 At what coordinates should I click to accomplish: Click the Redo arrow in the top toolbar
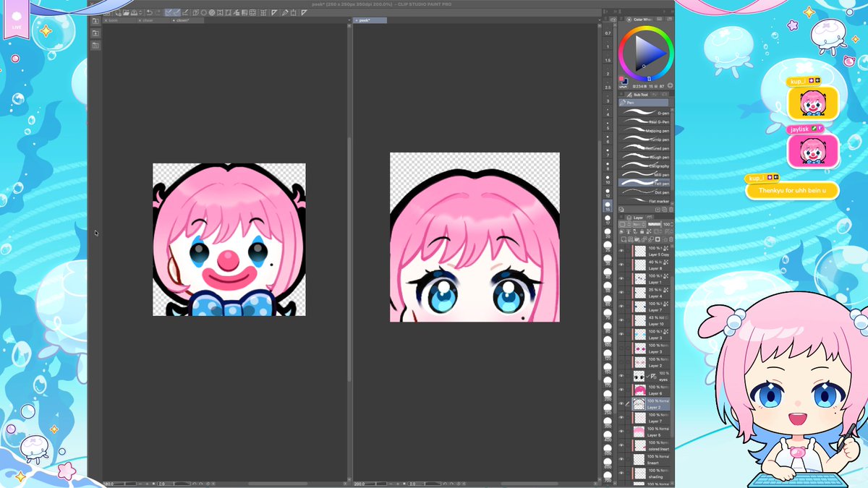pyautogui.click(x=158, y=12)
